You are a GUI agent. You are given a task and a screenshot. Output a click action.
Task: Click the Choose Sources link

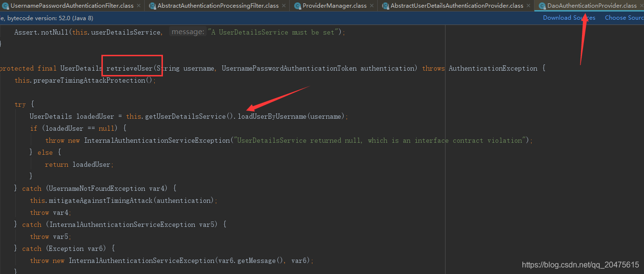tap(624, 18)
